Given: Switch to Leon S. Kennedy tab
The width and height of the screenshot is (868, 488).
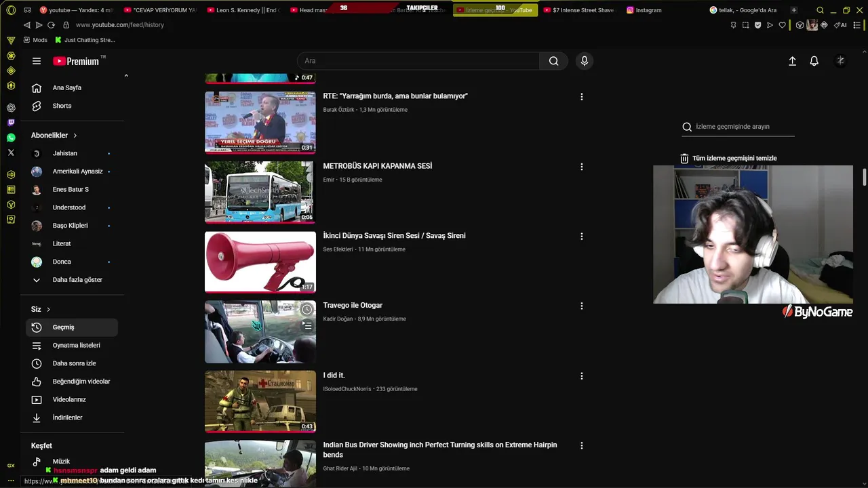Looking at the screenshot, I should (x=243, y=10).
